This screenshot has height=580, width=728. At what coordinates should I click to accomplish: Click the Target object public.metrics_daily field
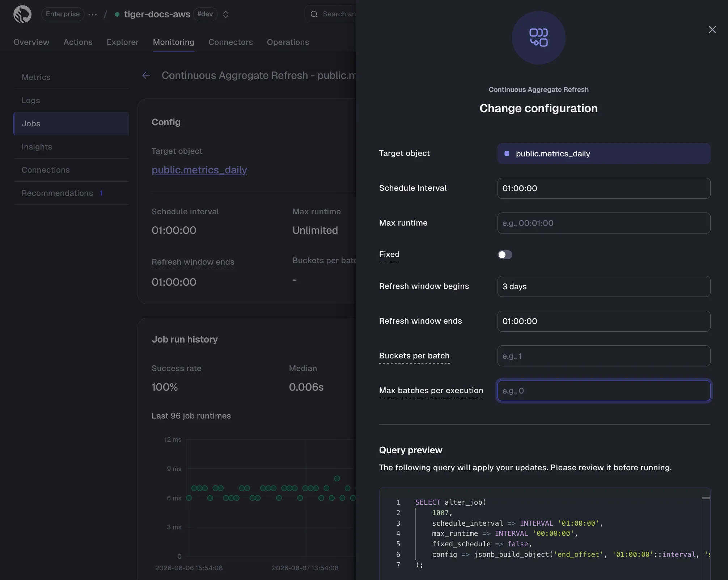point(604,154)
